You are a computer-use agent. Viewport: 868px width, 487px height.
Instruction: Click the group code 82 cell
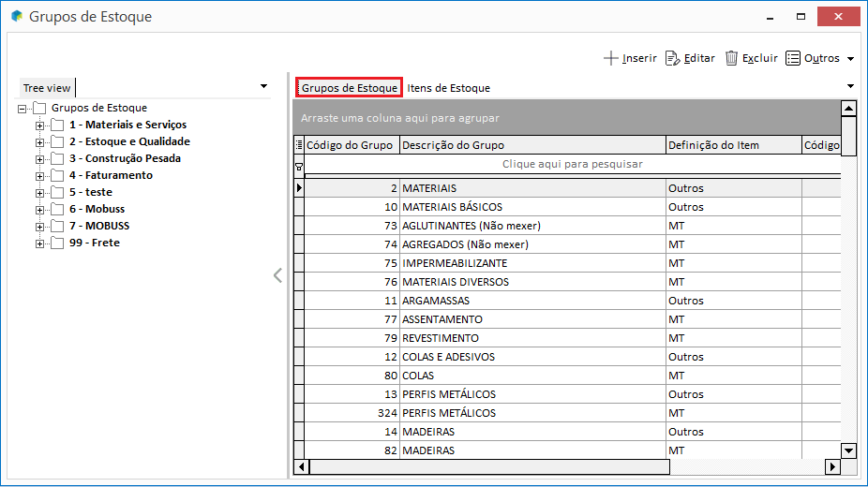(x=352, y=450)
